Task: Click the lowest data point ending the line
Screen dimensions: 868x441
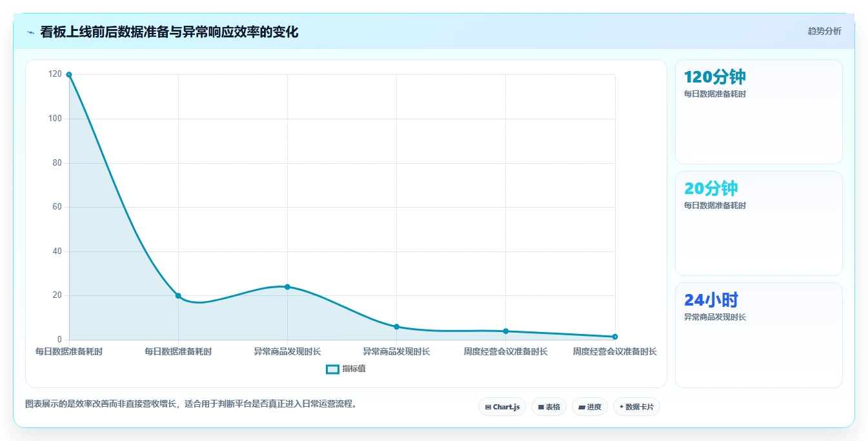Action: click(x=615, y=337)
